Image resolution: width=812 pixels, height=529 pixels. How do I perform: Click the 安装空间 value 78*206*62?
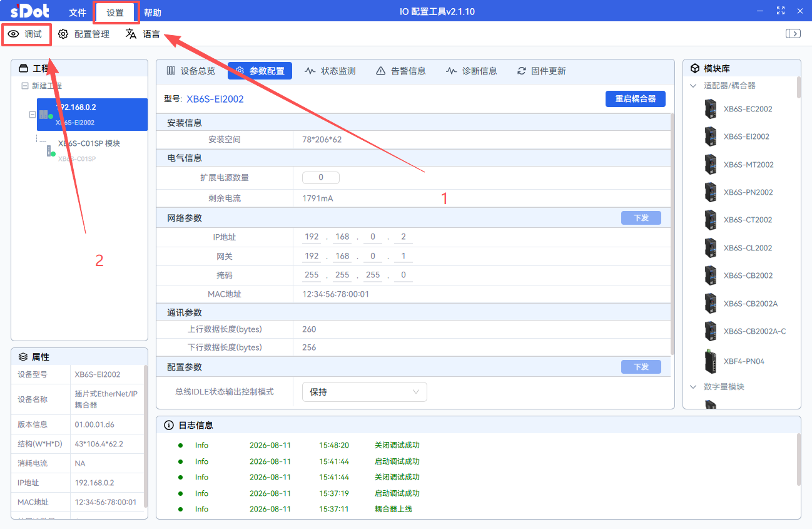(x=323, y=140)
